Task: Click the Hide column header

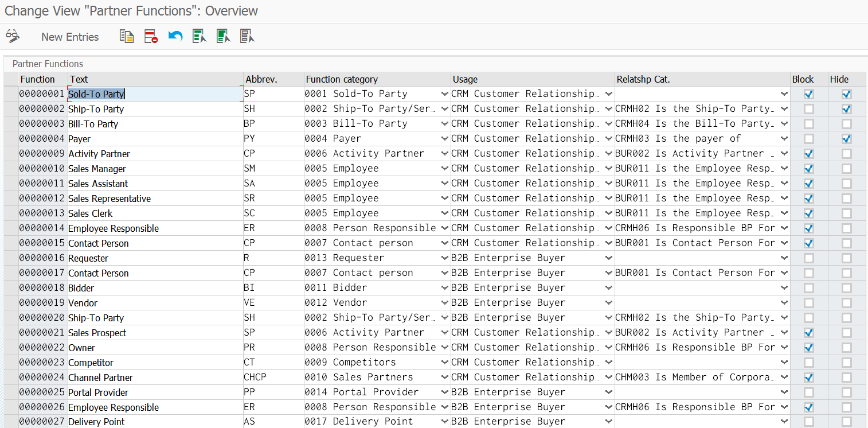Action: coord(846,79)
